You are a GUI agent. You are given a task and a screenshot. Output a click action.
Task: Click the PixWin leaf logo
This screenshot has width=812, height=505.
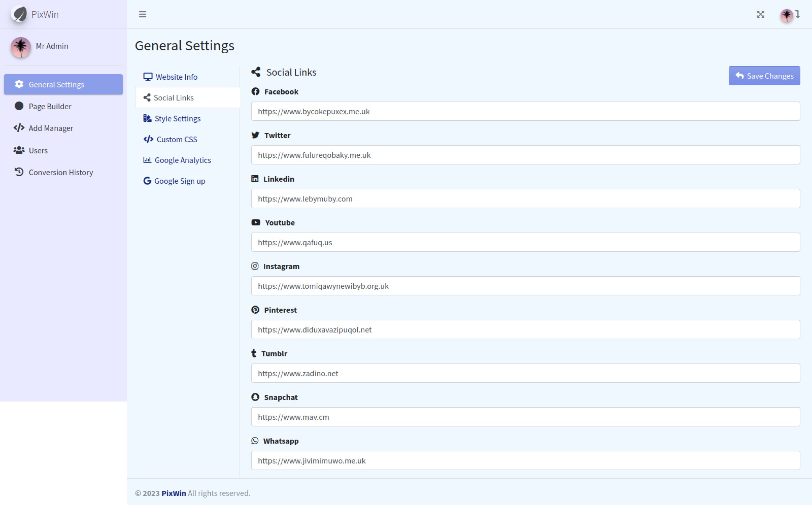point(19,14)
